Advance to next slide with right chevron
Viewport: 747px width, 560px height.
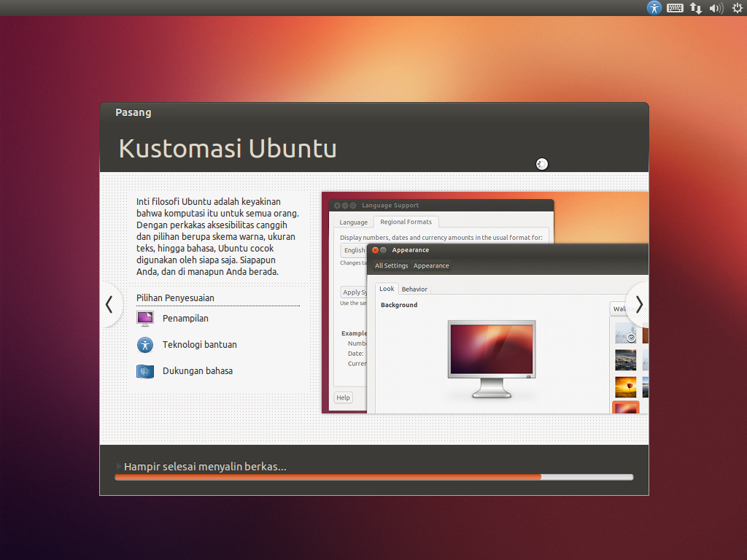[x=638, y=305]
